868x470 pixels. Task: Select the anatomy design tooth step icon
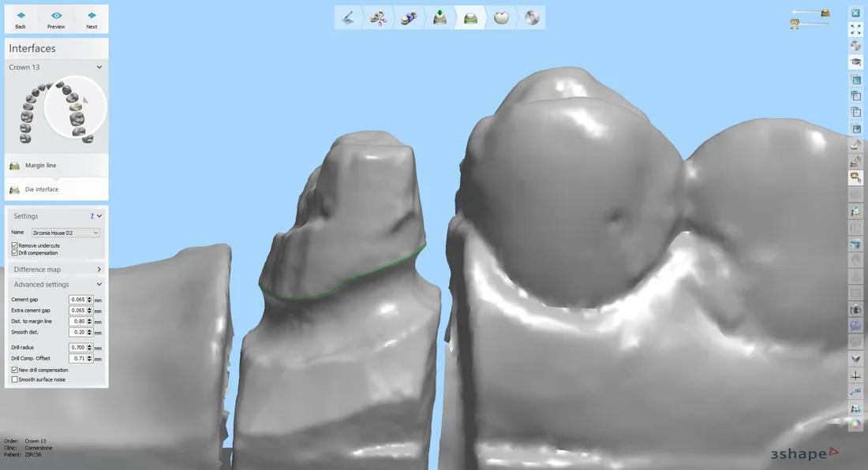pos(501,17)
